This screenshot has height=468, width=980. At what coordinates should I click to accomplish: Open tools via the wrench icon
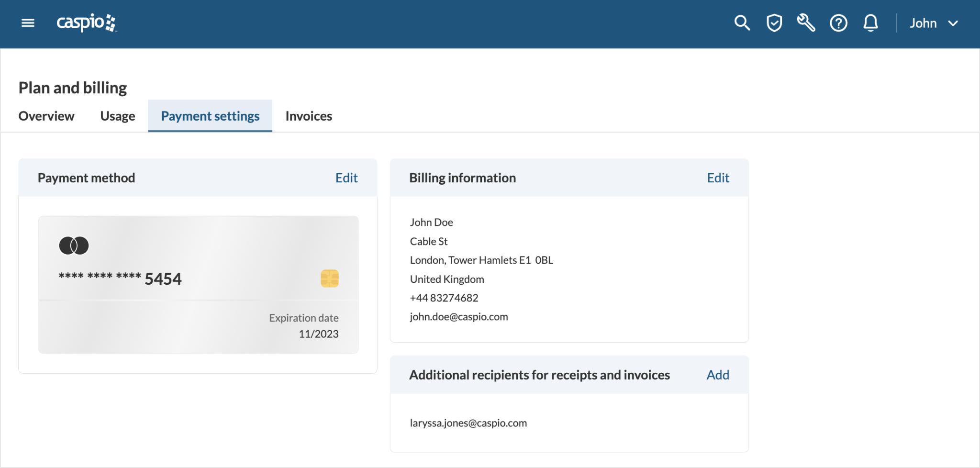point(806,22)
